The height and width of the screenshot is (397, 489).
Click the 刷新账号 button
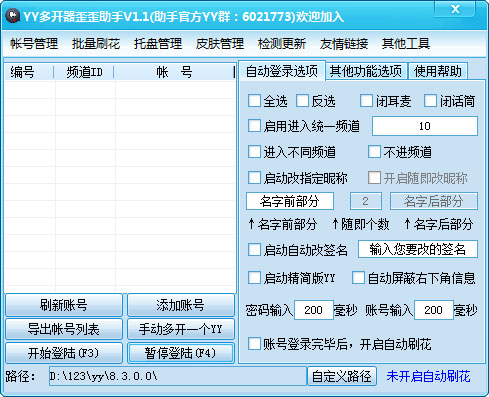[64, 305]
